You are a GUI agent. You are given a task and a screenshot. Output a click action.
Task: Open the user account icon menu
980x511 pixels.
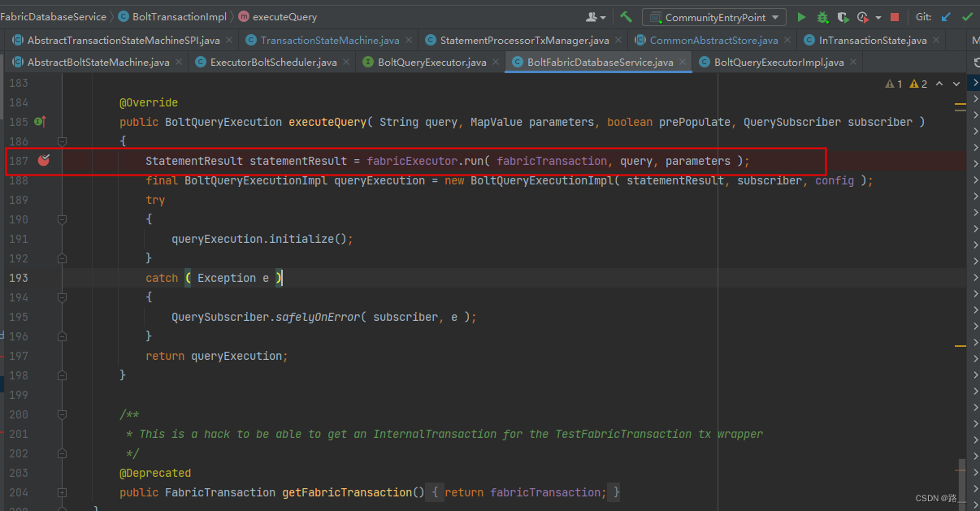click(596, 17)
